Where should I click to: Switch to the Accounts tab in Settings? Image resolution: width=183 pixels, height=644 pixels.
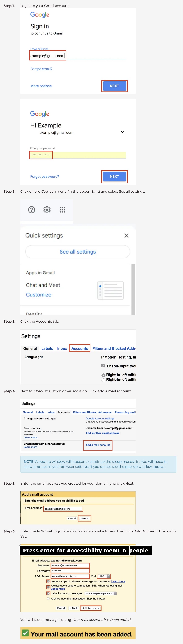pyautogui.click(x=80, y=348)
